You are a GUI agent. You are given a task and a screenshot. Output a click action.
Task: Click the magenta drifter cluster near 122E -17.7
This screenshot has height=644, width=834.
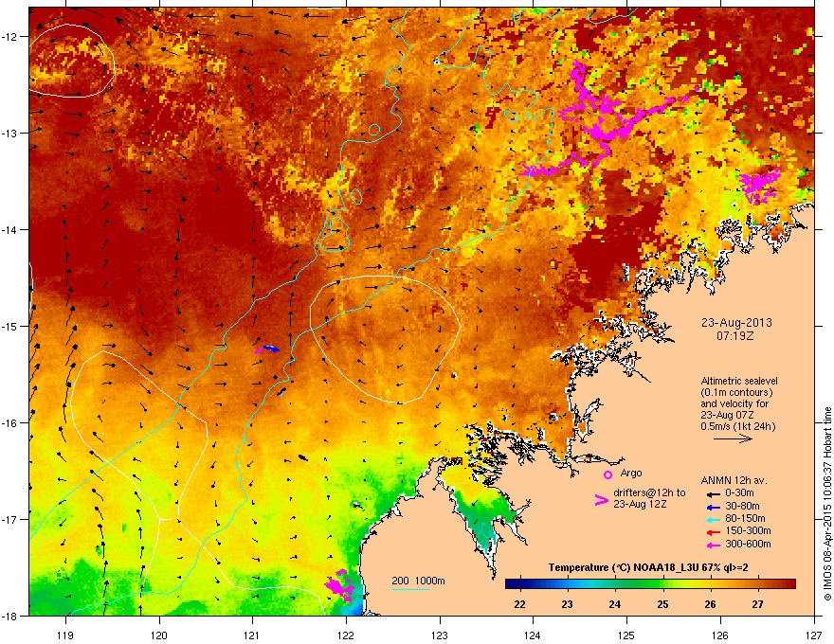(x=339, y=585)
